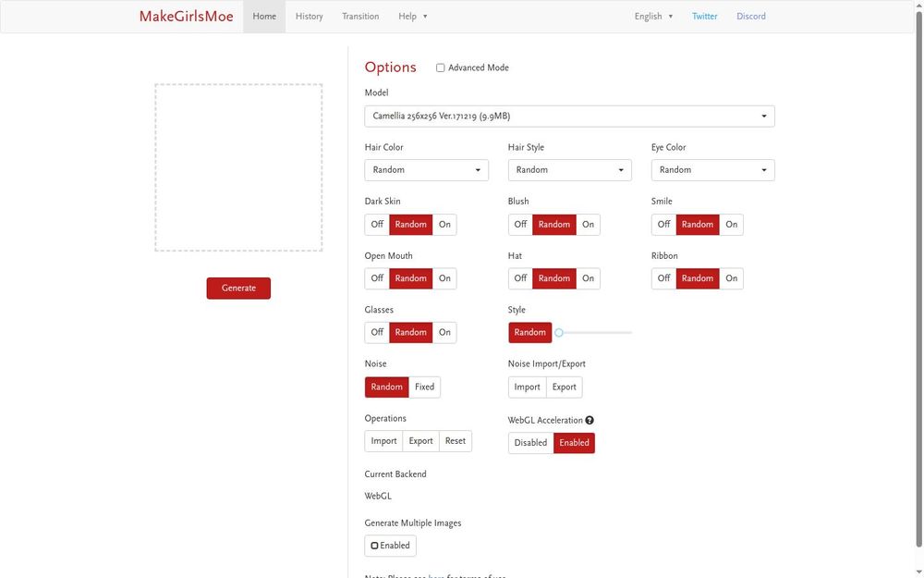Image resolution: width=924 pixels, height=578 pixels.
Task: Set Smile to Random
Action: [x=697, y=224]
